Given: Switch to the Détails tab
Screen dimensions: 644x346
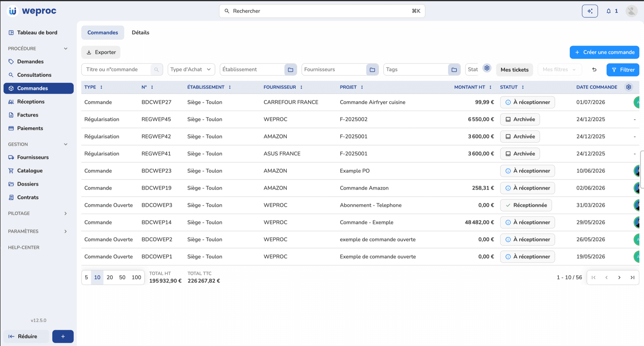Looking at the screenshot, I should (140, 33).
